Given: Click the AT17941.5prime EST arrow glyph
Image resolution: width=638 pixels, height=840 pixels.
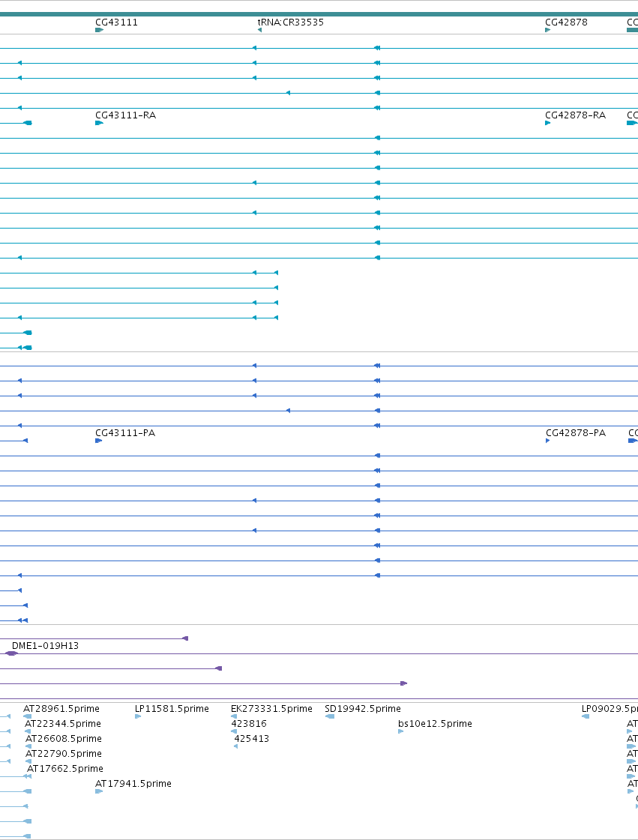Looking at the screenshot, I should (x=99, y=791).
